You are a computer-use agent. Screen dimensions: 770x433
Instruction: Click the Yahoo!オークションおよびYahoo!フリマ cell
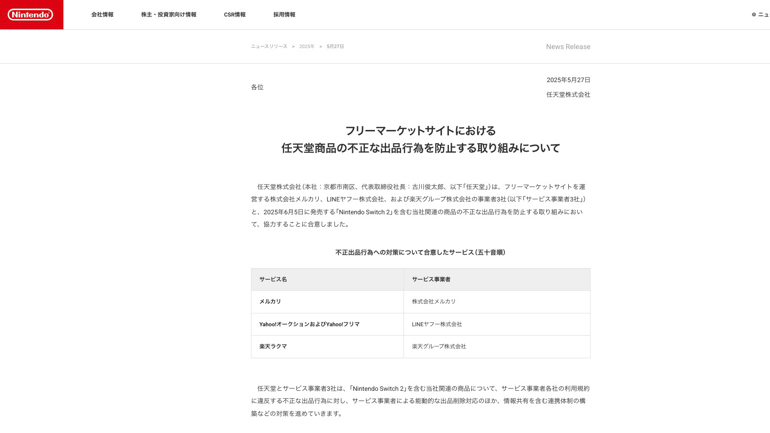(x=327, y=325)
